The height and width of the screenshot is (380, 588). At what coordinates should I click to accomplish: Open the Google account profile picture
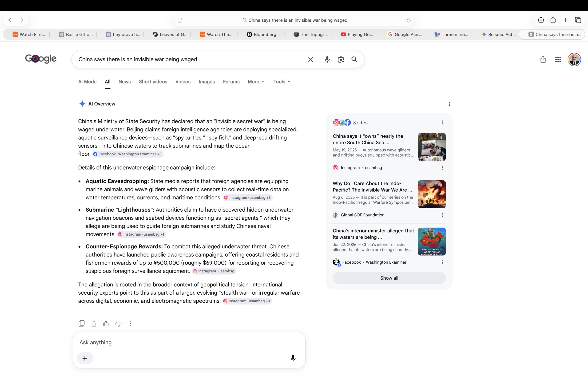click(x=574, y=59)
